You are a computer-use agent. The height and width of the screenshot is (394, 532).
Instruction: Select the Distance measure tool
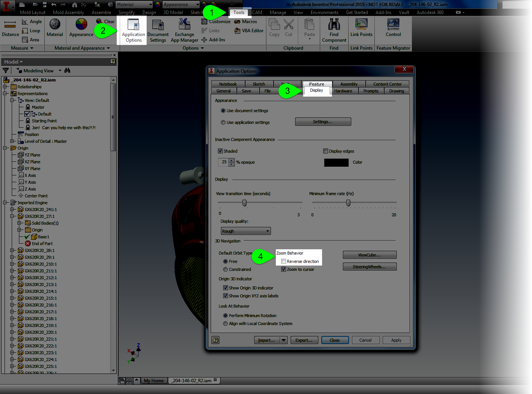tap(10, 29)
